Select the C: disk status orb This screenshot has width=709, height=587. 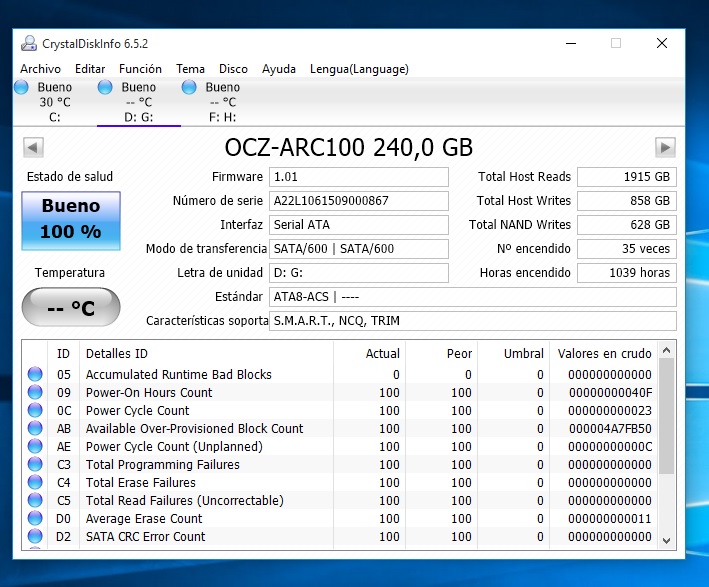[x=21, y=87]
